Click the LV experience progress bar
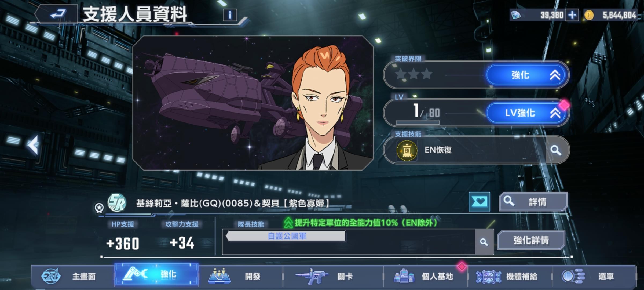 (x=418, y=122)
